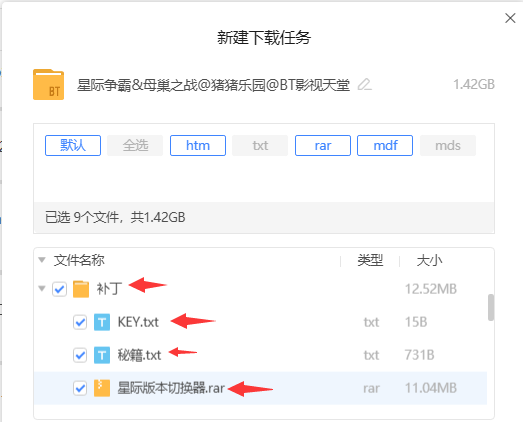The image size is (523, 422).
Task: Uncheck the KEY.txt checkbox
Action: pyautogui.click(x=80, y=323)
